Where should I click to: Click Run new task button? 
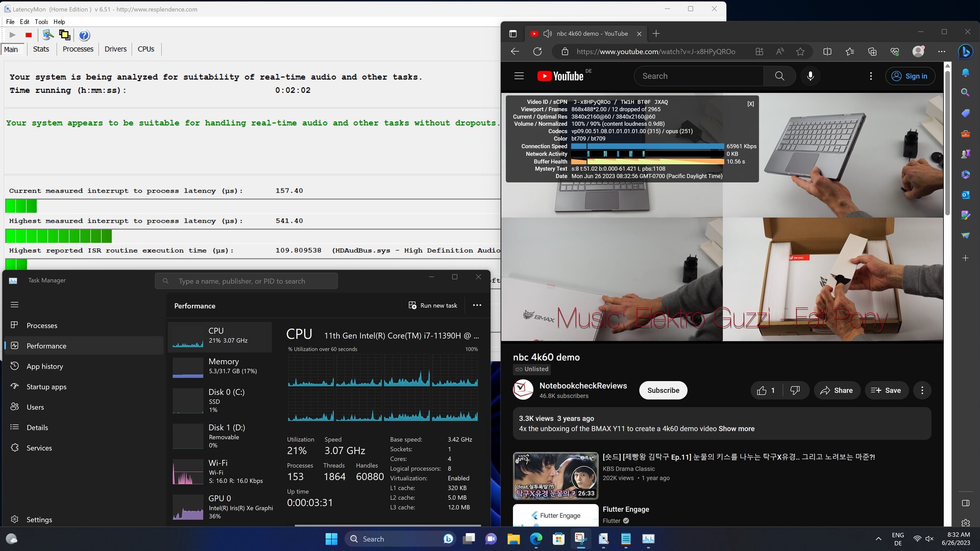[433, 305]
